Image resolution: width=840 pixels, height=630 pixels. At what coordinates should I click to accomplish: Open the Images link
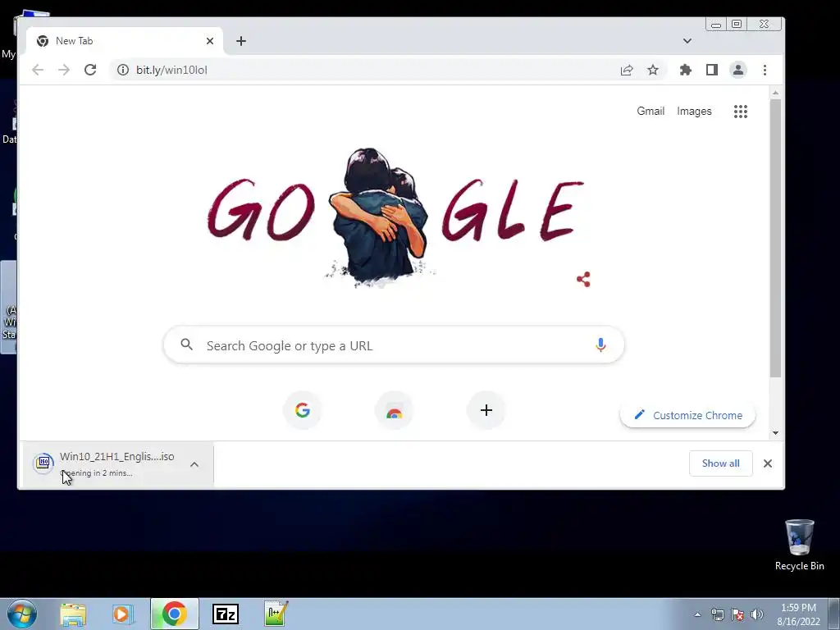click(694, 111)
